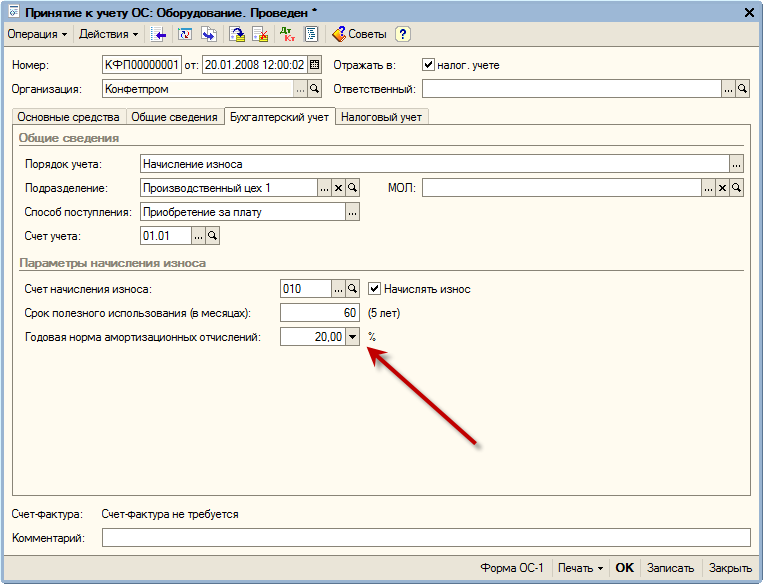763x584 pixels.
Task: Toggle the налог. учете checkbox
Action: [429, 66]
